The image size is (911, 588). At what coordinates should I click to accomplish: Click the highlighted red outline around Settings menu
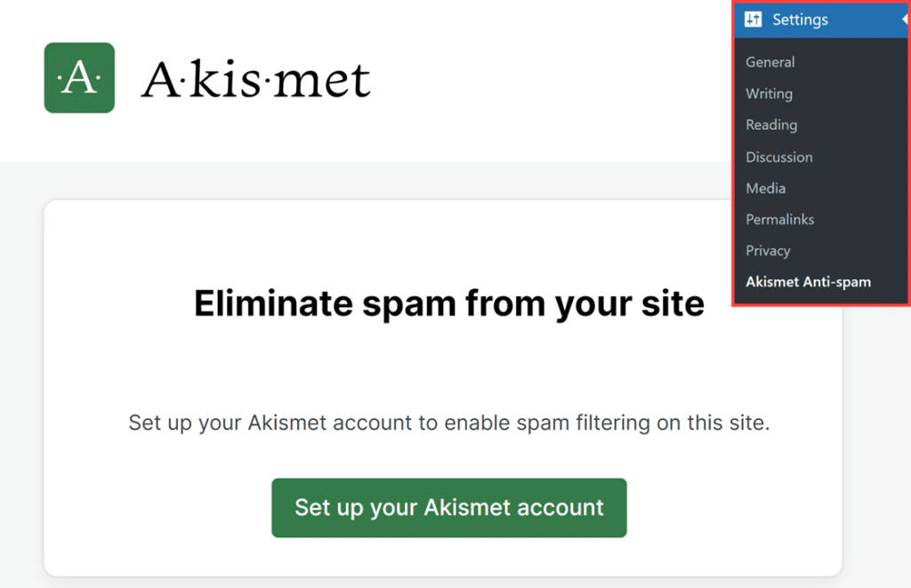tap(735, 160)
